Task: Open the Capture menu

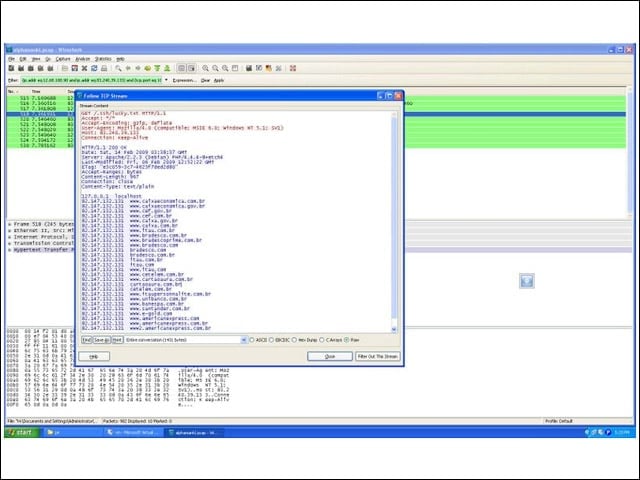Action: coord(63,59)
